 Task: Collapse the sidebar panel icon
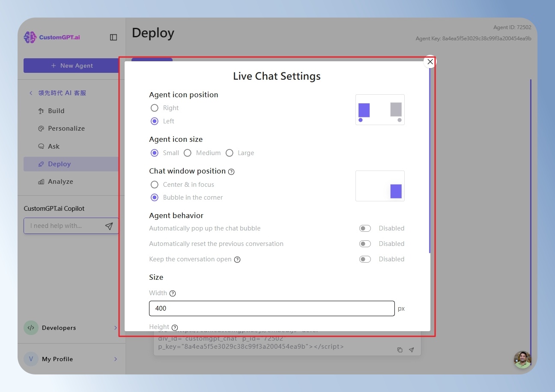pyautogui.click(x=113, y=37)
